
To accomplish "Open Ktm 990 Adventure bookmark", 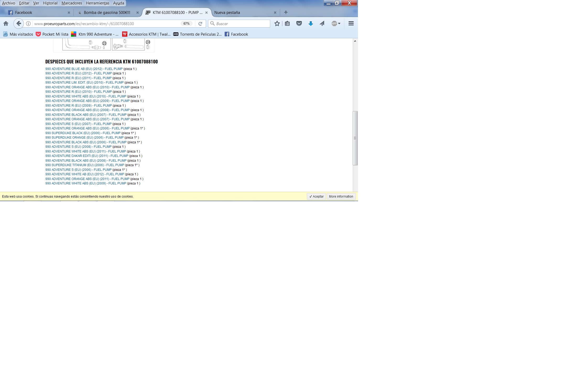I will pyautogui.click(x=95, y=34).
